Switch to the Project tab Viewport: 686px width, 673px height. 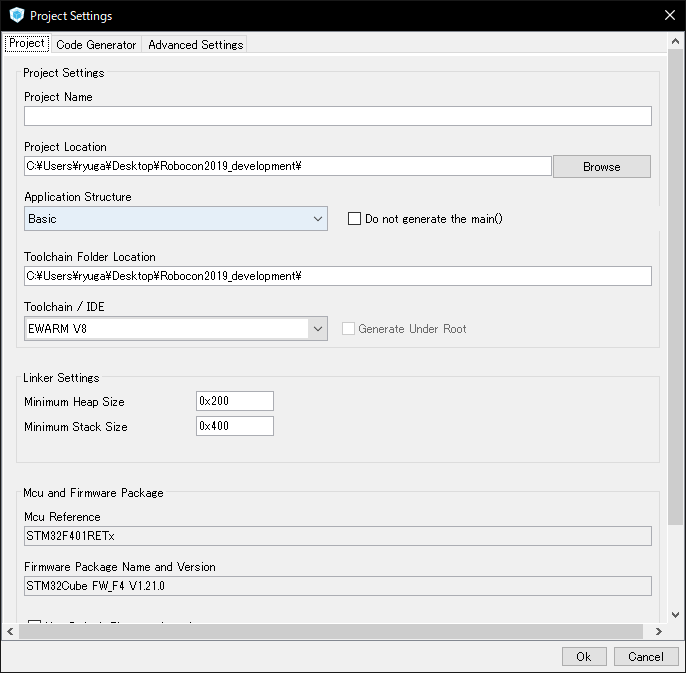[27, 43]
